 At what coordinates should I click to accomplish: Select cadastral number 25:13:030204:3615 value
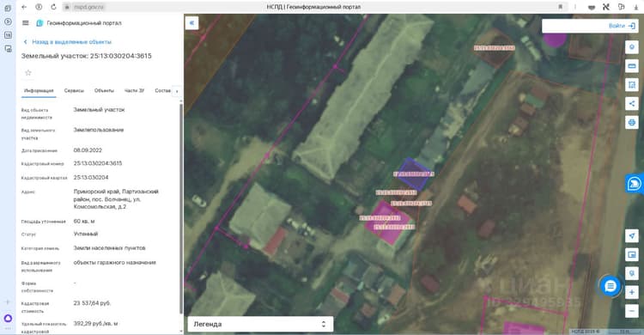(98, 163)
